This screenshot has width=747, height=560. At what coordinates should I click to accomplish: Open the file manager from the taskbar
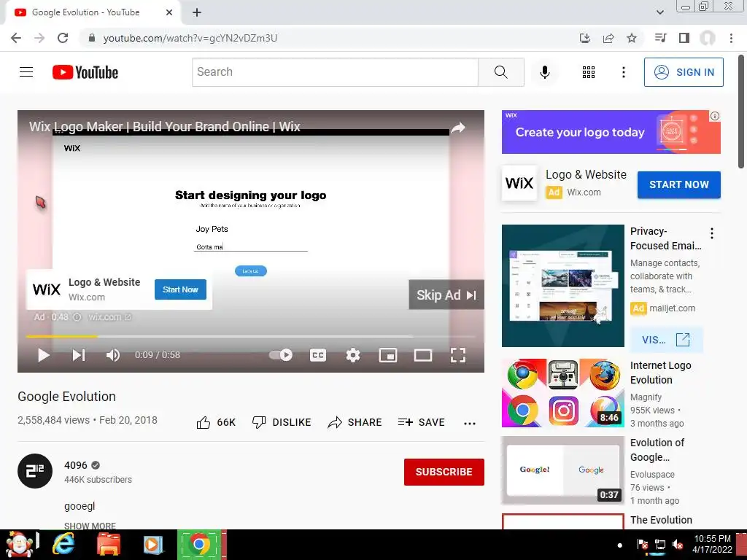[x=109, y=544]
